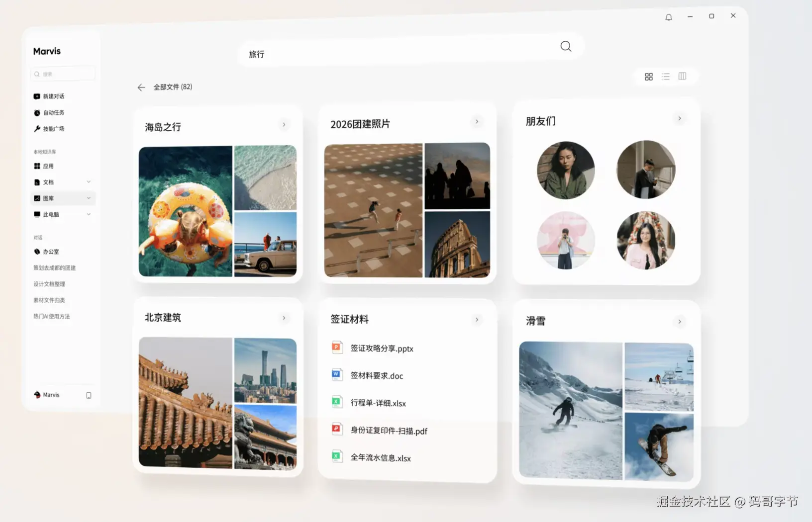Select 文档 in the sidebar
812x522 pixels.
pos(63,182)
